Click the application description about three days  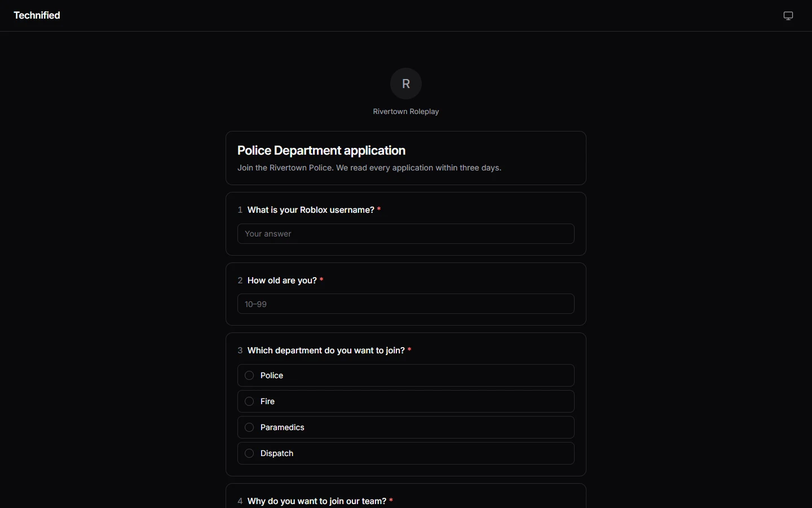pyautogui.click(x=369, y=168)
